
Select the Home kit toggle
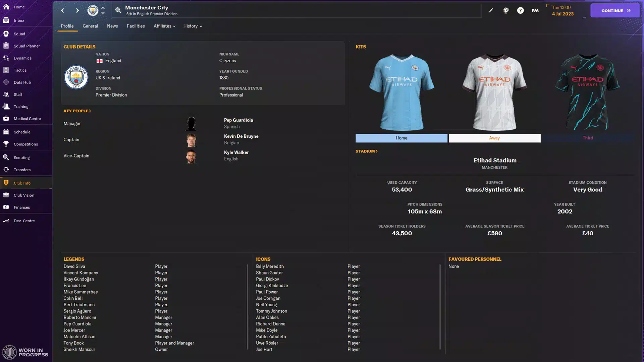(401, 138)
